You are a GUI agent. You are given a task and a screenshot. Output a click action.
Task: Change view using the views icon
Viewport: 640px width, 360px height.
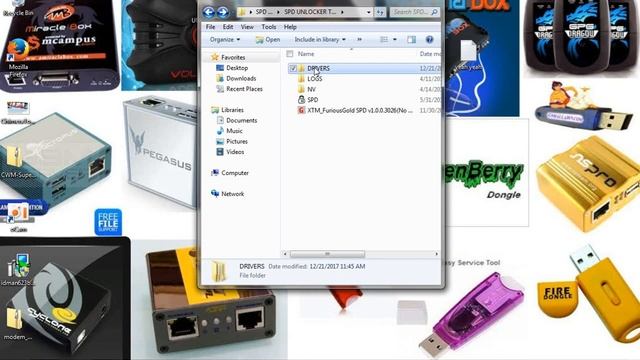tap(384, 40)
